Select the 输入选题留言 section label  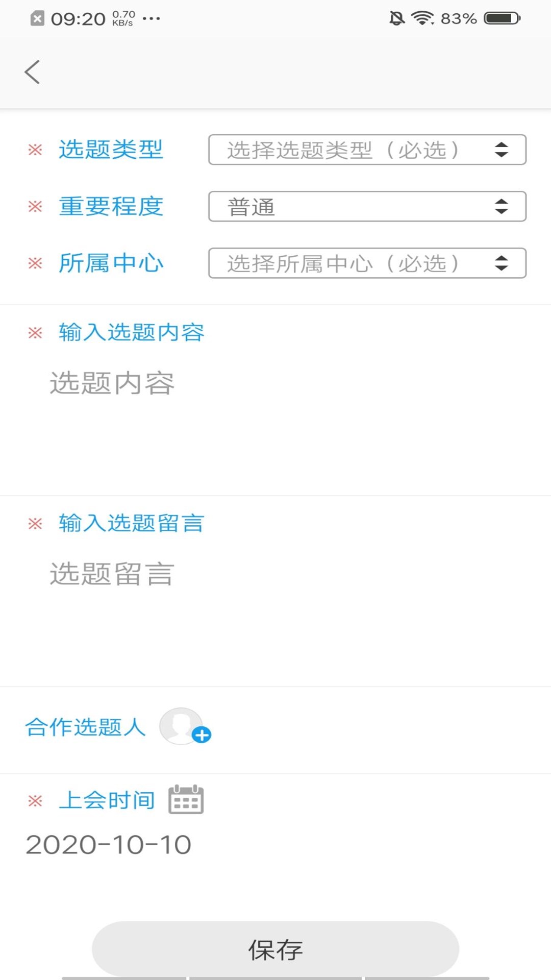tap(132, 523)
